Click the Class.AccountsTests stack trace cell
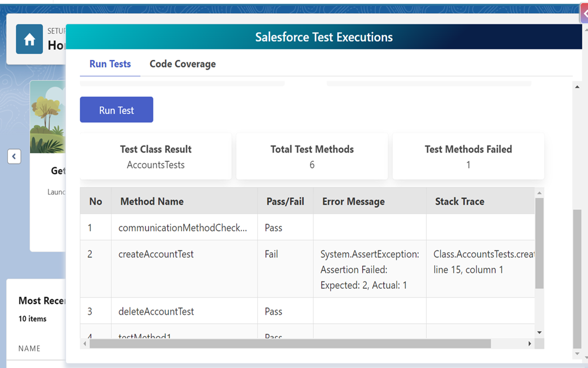 [x=481, y=269]
